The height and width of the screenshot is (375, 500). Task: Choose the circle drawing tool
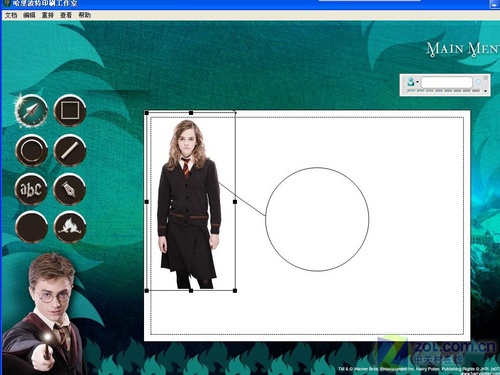pos(31,151)
